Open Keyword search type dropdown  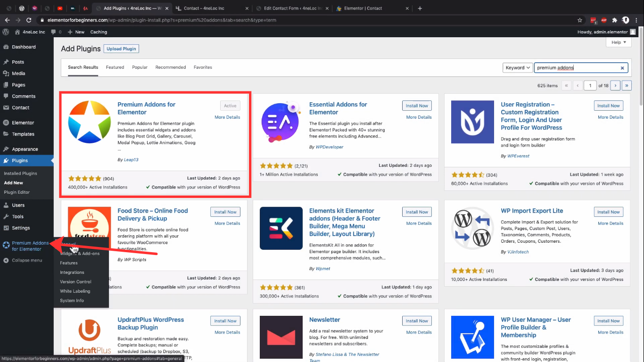pos(518,68)
